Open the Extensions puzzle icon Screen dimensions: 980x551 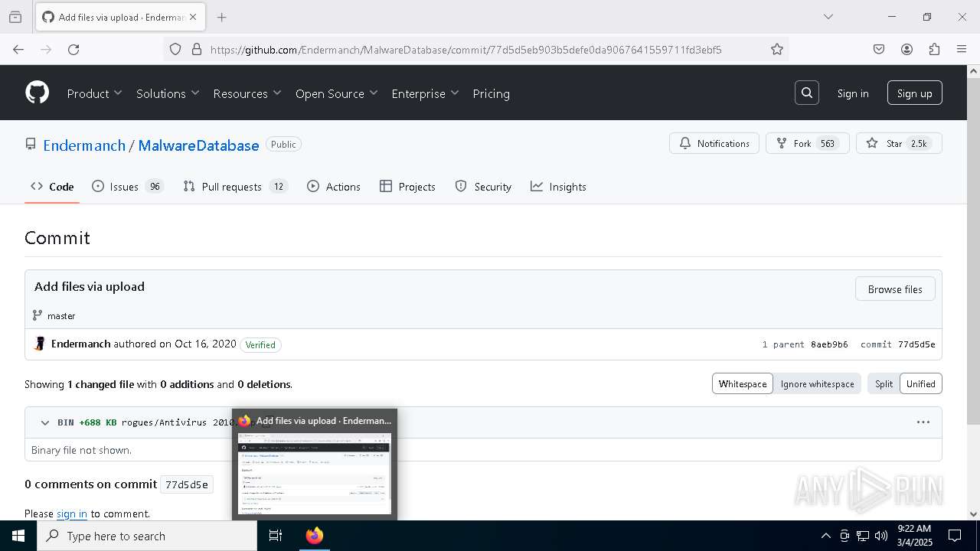point(934,49)
